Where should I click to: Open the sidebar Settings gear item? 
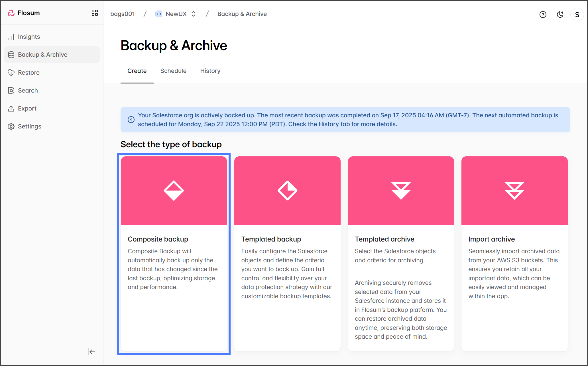tap(29, 126)
